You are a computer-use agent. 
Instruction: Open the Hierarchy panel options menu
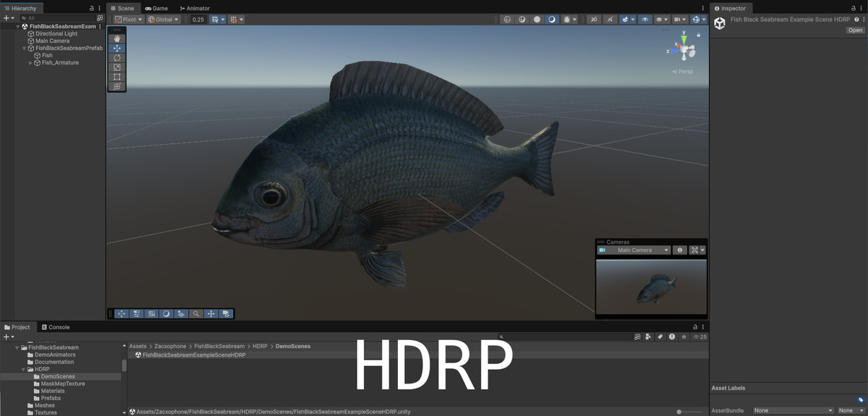coord(99,8)
